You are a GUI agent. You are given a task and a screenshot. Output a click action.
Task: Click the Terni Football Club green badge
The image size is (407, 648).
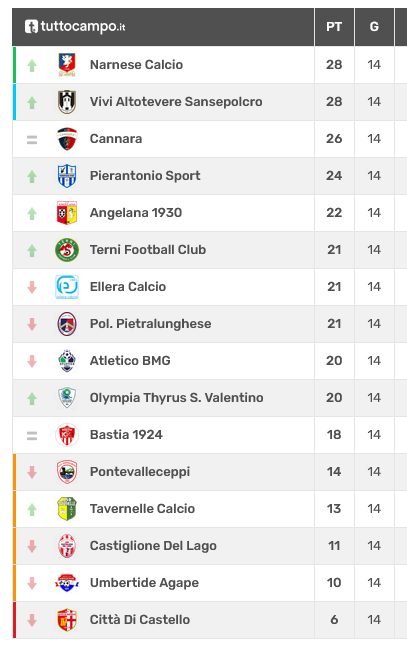tap(67, 250)
